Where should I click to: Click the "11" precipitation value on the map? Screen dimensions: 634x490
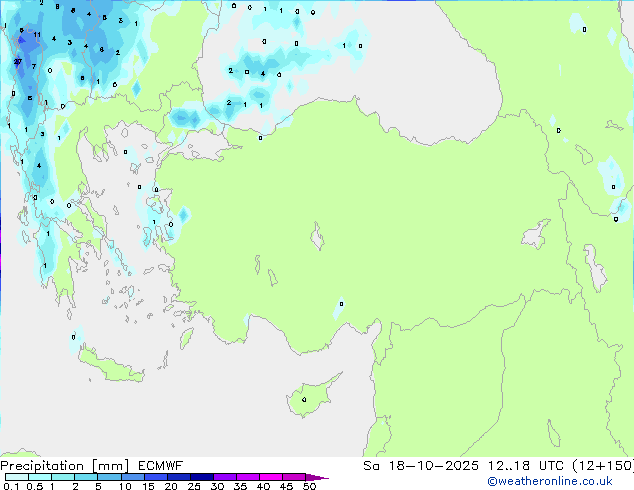[x=37, y=35]
